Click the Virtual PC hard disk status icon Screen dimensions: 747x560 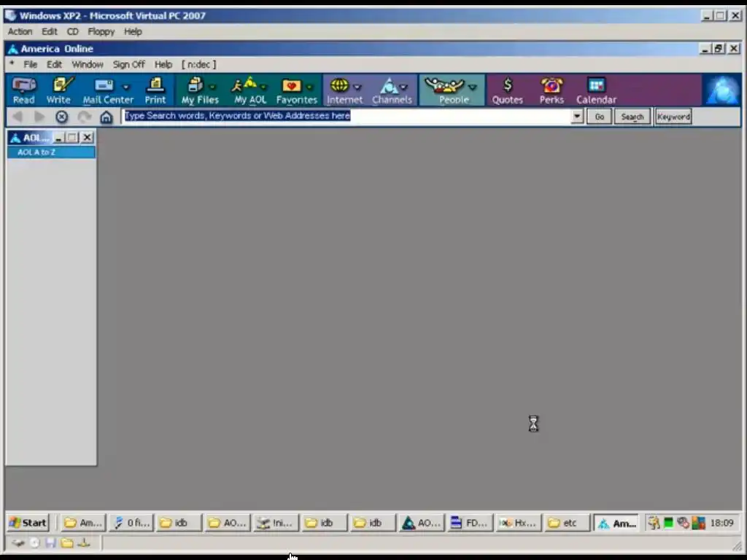[x=18, y=542]
